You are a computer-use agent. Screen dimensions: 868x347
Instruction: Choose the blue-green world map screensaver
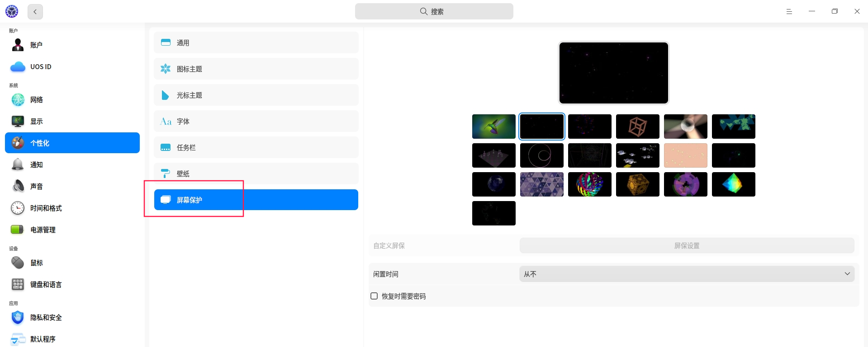[x=734, y=127]
